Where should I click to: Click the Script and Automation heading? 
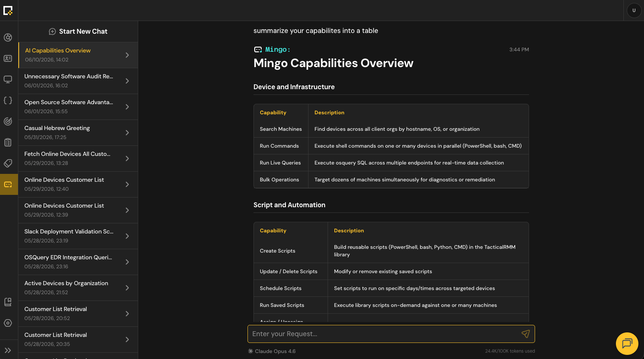(289, 205)
